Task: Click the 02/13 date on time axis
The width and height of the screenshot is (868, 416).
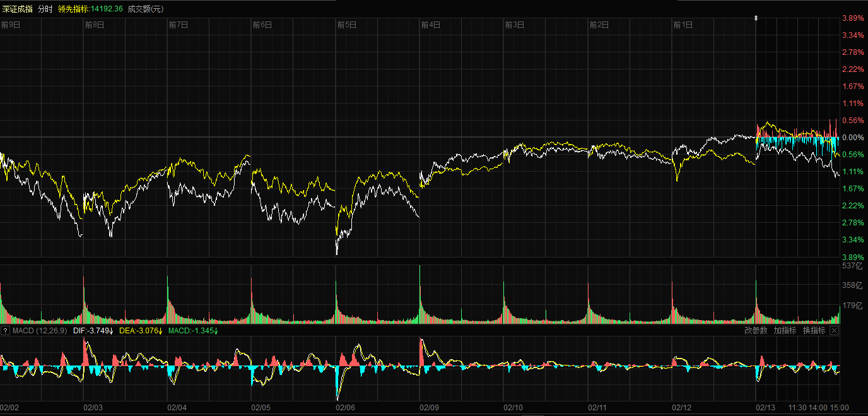Action: [x=766, y=407]
